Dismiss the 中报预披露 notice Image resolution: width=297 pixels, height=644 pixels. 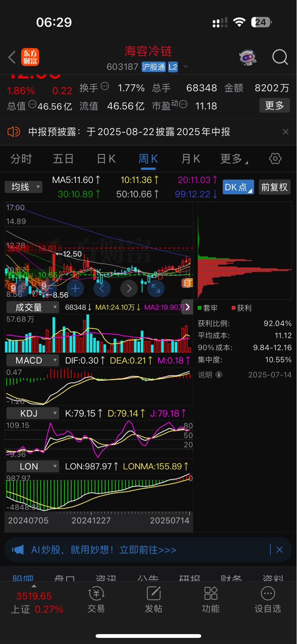[x=285, y=132]
